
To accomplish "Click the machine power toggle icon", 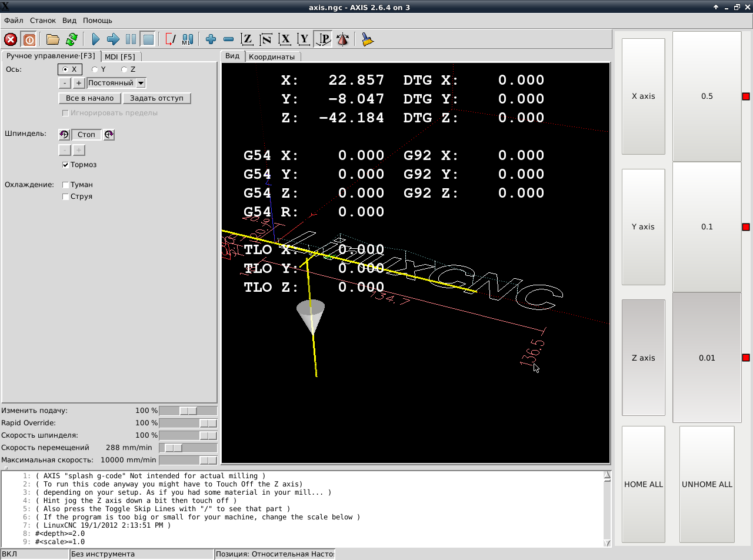I will point(29,39).
